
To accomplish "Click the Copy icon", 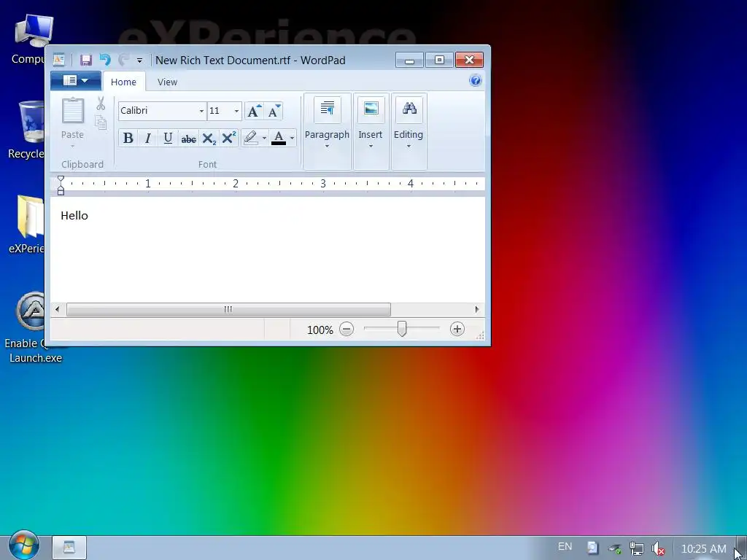I will pos(101,122).
